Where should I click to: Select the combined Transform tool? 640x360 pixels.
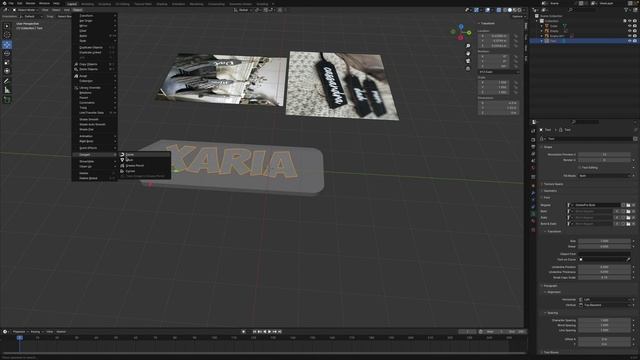click(x=7, y=71)
